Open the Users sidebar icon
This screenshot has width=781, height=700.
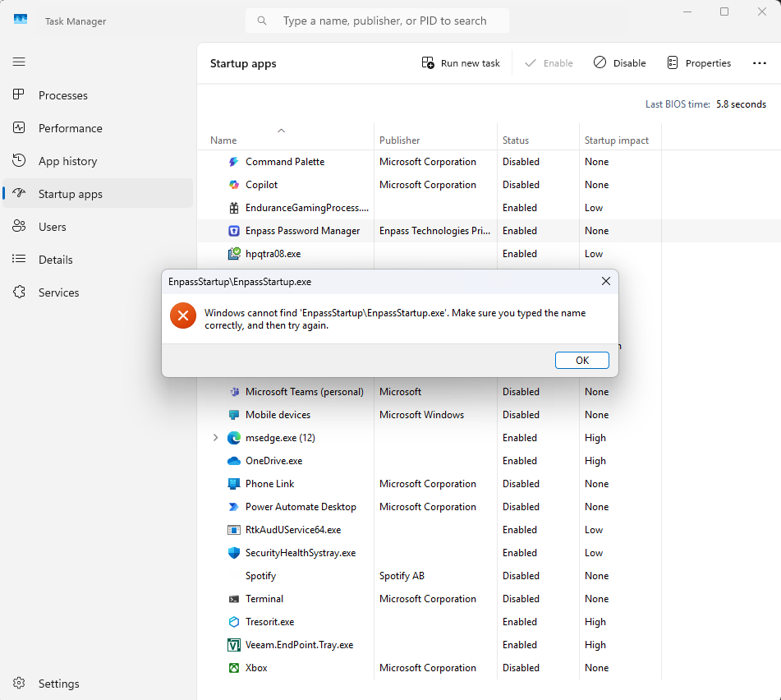tap(19, 226)
